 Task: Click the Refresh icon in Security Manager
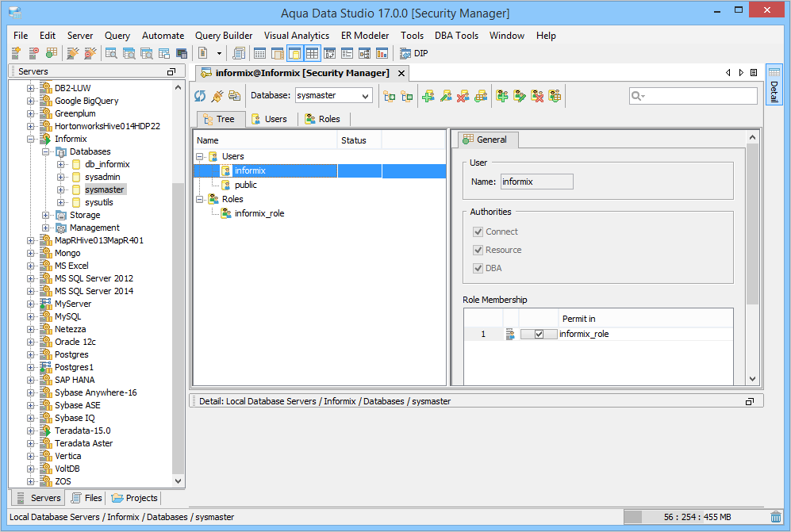point(200,96)
